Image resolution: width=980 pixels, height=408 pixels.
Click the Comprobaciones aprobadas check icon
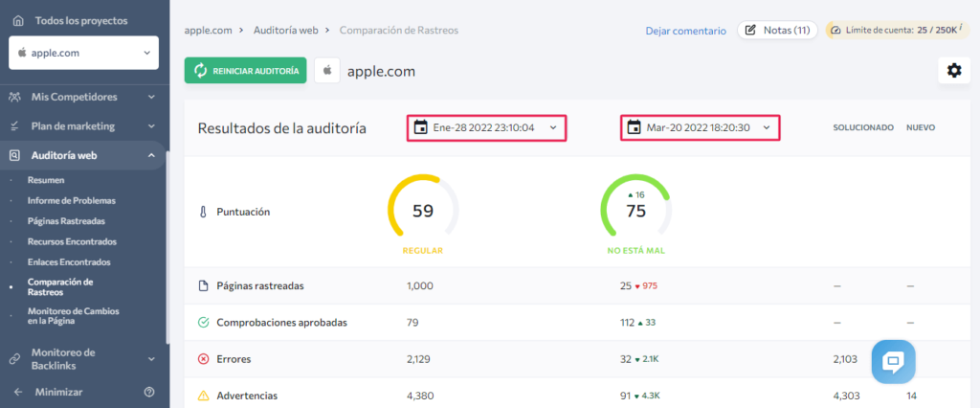[203, 323]
